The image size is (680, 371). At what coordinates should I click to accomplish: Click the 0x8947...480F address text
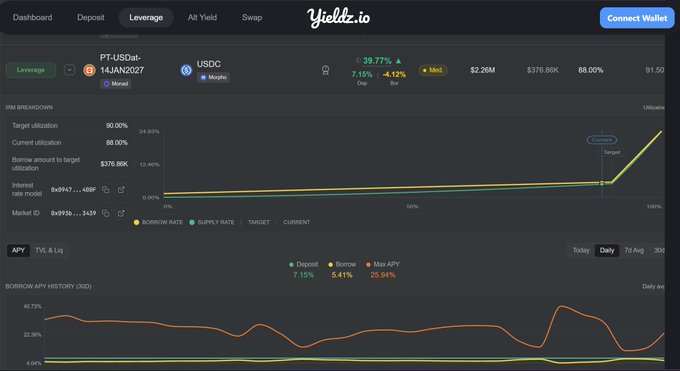(x=73, y=190)
